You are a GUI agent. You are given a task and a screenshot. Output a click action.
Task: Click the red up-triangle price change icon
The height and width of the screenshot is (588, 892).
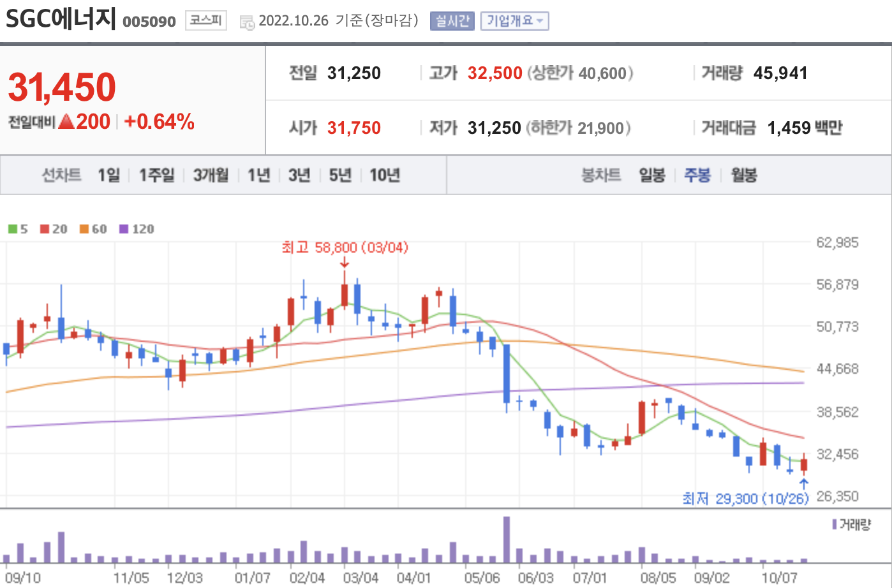click(x=66, y=122)
